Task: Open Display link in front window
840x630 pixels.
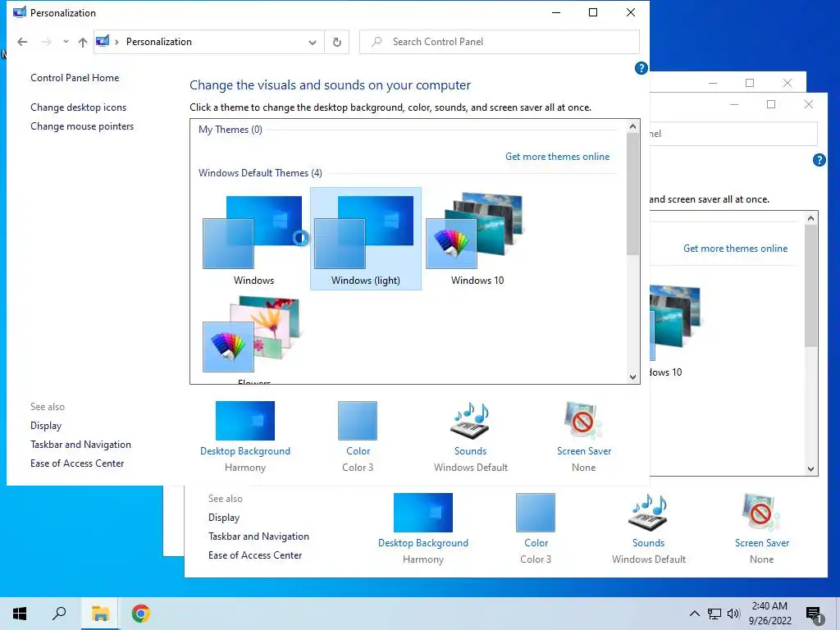Action: tap(46, 426)
